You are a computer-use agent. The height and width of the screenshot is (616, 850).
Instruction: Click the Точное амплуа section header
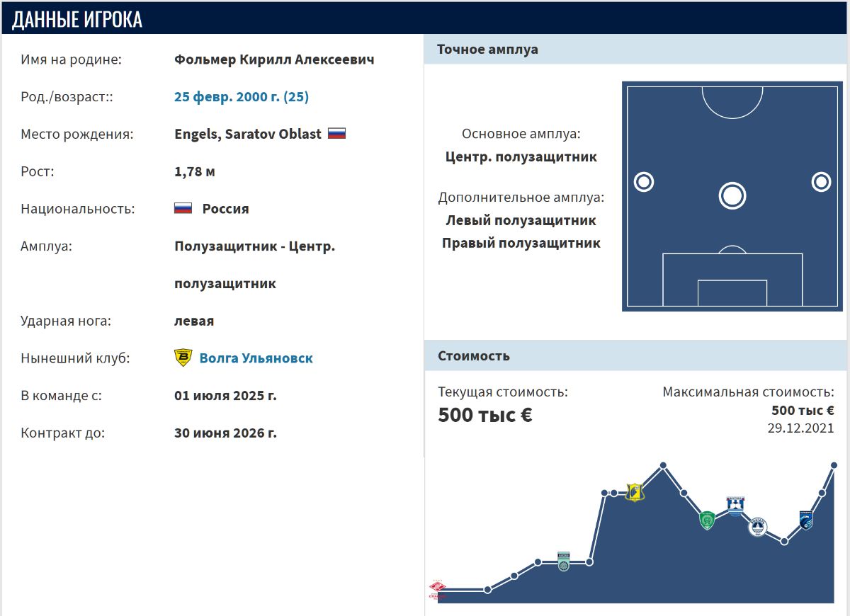(487, 50)
